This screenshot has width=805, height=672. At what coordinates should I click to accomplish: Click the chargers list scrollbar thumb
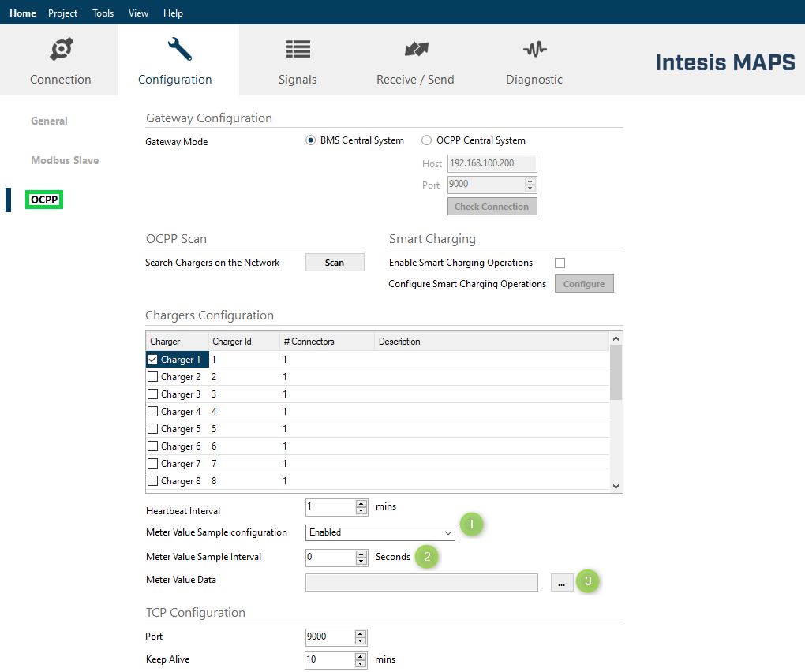(616, 372)
